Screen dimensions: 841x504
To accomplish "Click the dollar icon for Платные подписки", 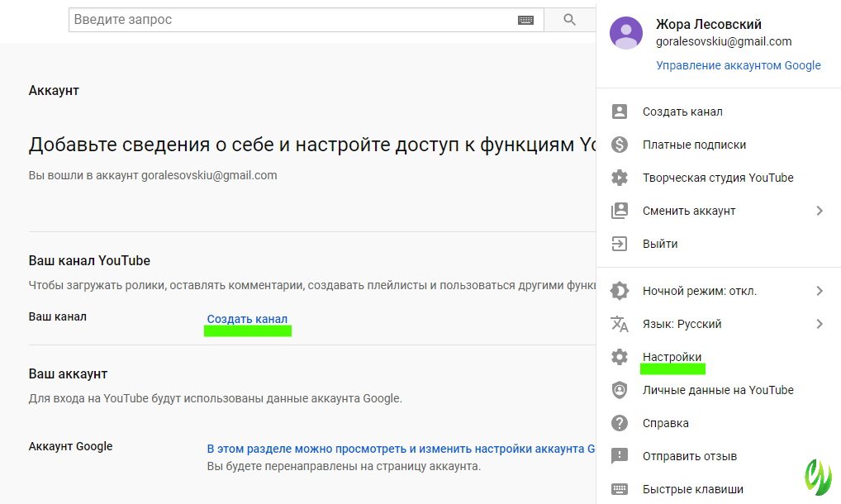I will click(620, 145).
